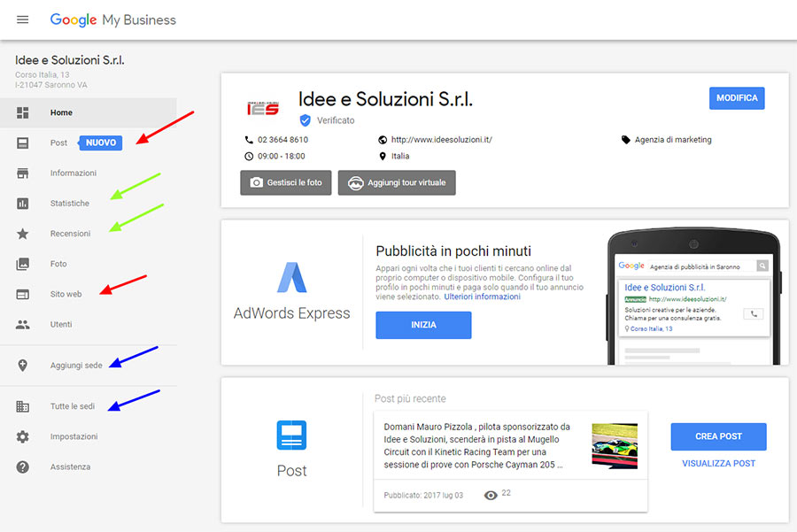Go to Informazioni
The image size is (797, 532).
pyautogui.click(x=74, y=173)
